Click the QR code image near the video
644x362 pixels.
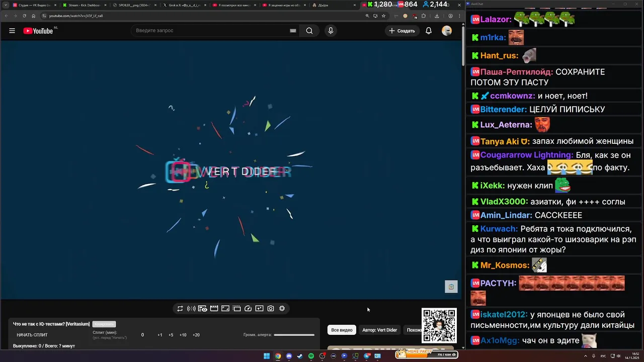click(439, 326)
